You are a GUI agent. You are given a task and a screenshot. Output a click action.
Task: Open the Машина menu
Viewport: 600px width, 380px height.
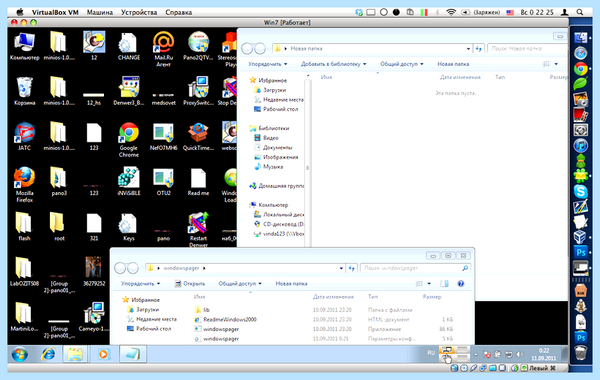point(99,12)
